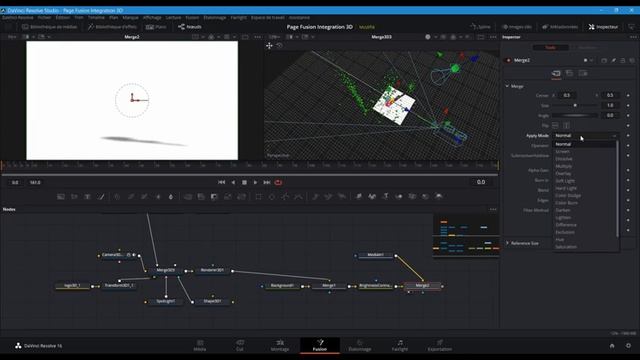This screenshot has height=360, width=640.
Task: Open the 3D viewer three-dot options menu
Action: coord(493,37)
